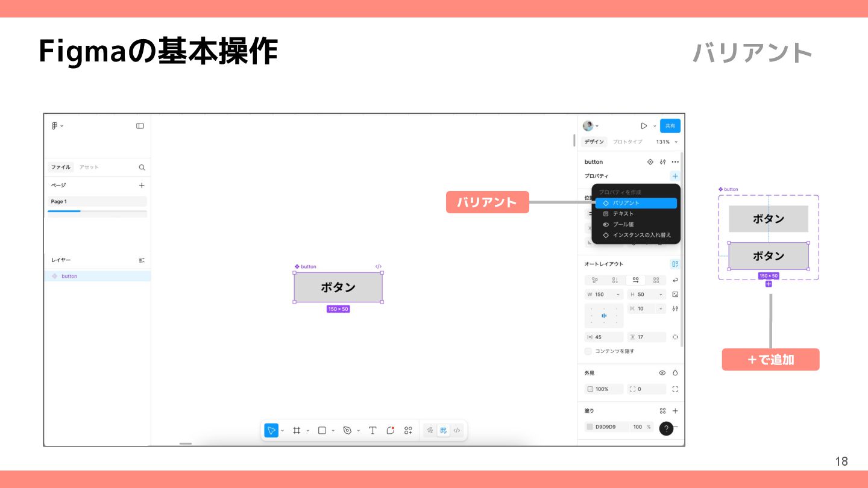Screen dimensions: 868x488
Task: Select the Pen tool
Action: [x=347, y=430]
